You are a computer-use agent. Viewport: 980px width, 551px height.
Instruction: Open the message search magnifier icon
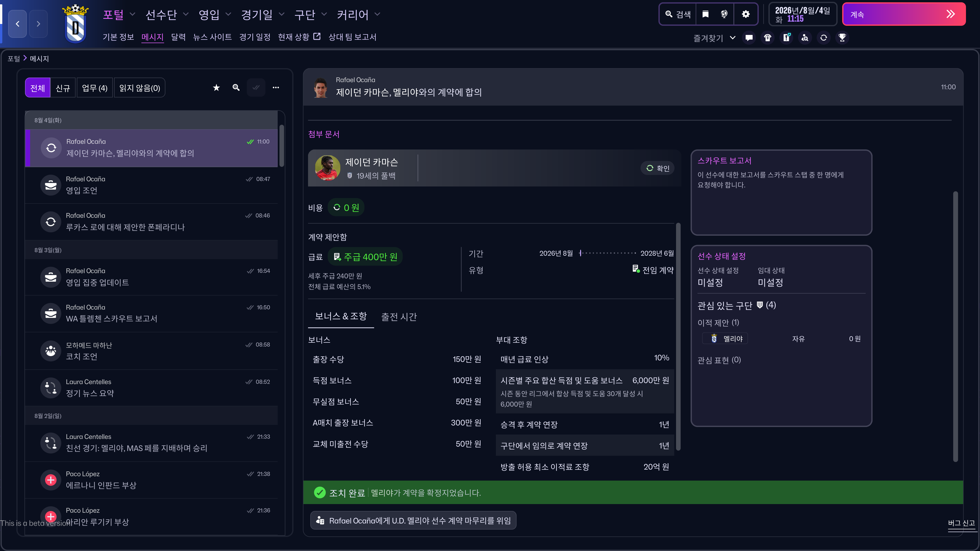point(236,88)
